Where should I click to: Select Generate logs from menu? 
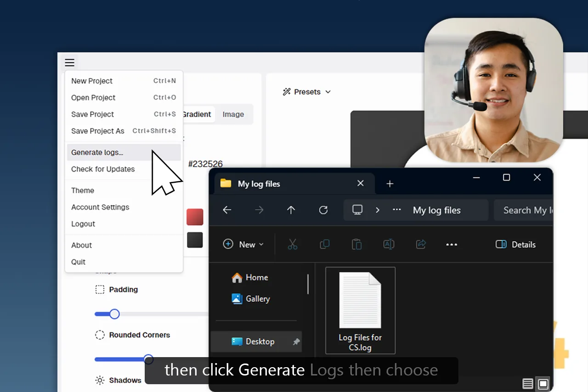(97, 152)
